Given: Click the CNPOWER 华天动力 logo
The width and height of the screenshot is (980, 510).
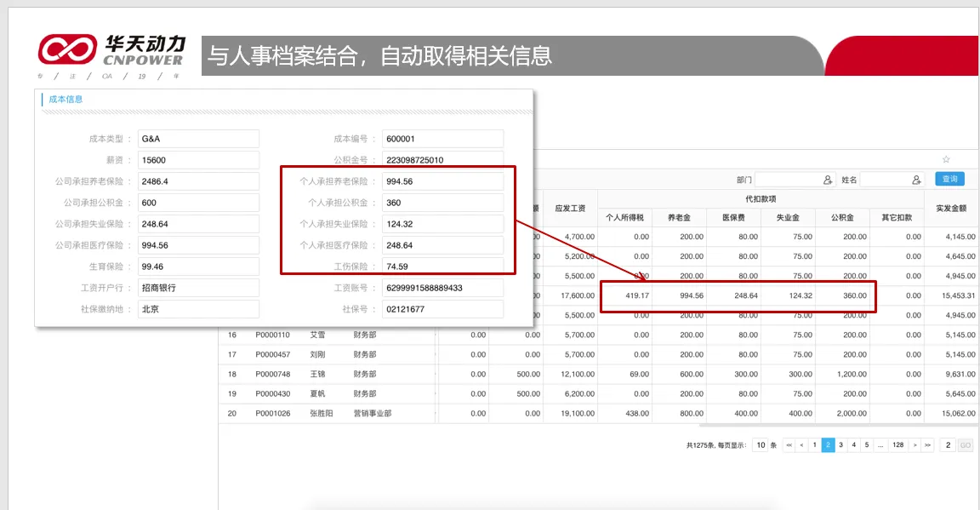Looking at the screenshot, I should click(111, 50).
